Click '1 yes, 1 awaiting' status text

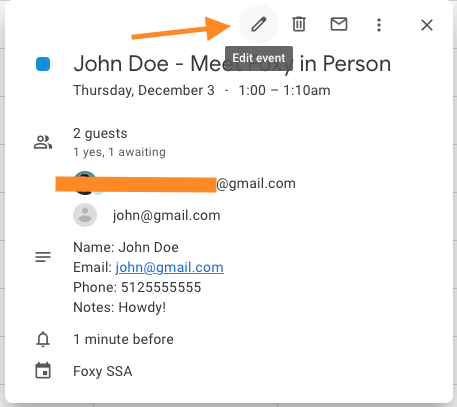click(119, 152)
